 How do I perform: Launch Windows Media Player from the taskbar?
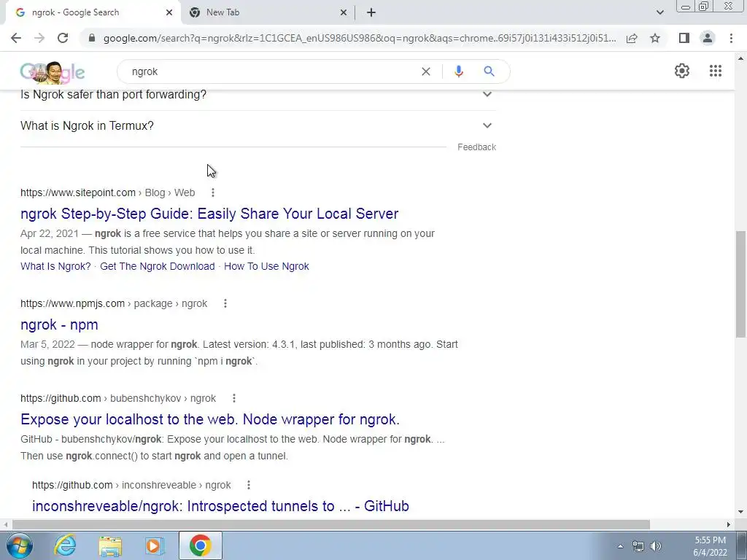point(154,546)
